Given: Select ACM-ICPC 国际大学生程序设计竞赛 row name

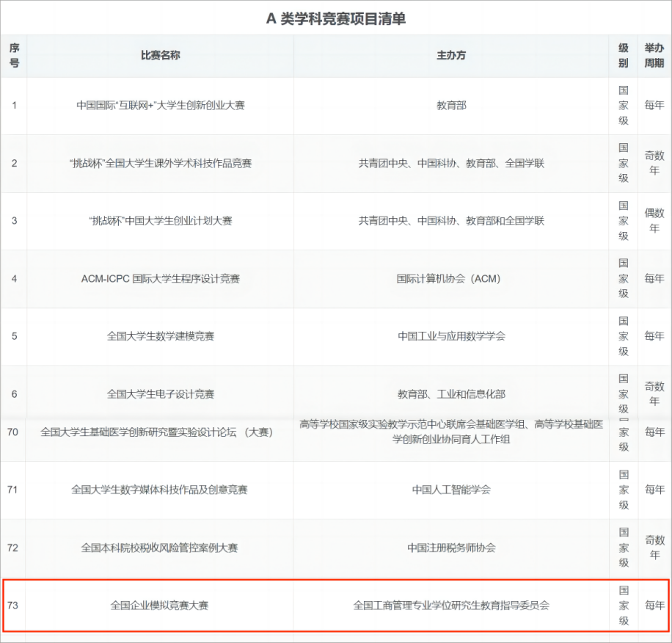Looking at the screenshot, I should click(160, 279).
